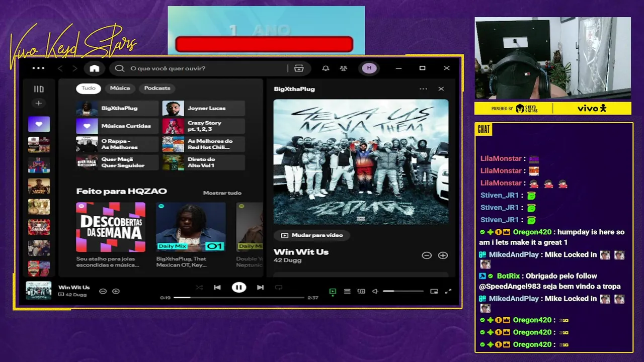Click the player bar album thumbnail

pyautogui.click(x=39, y=291)
